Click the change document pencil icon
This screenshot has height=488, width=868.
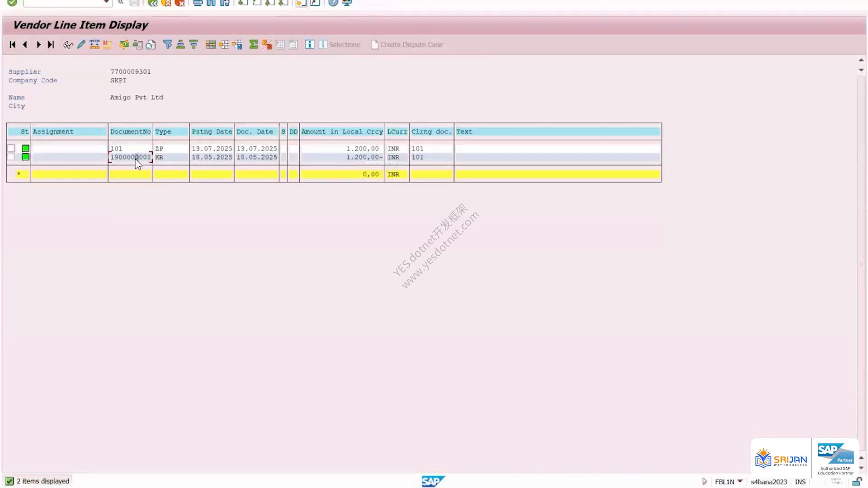click(81, 44)
